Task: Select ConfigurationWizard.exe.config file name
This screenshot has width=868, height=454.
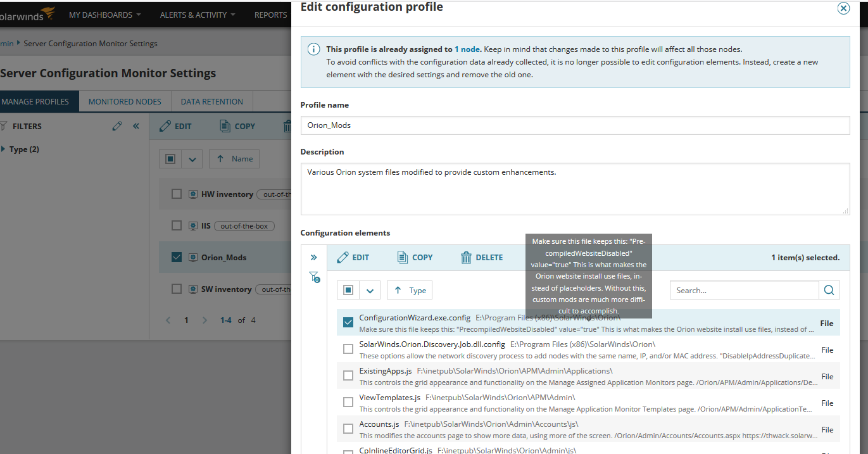Action: tap(415, 318)
